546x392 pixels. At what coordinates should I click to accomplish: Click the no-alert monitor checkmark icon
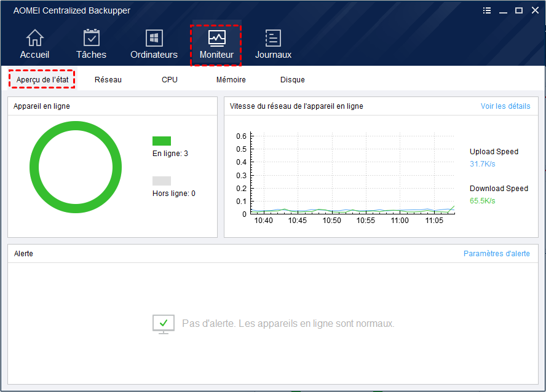(164, 324)
